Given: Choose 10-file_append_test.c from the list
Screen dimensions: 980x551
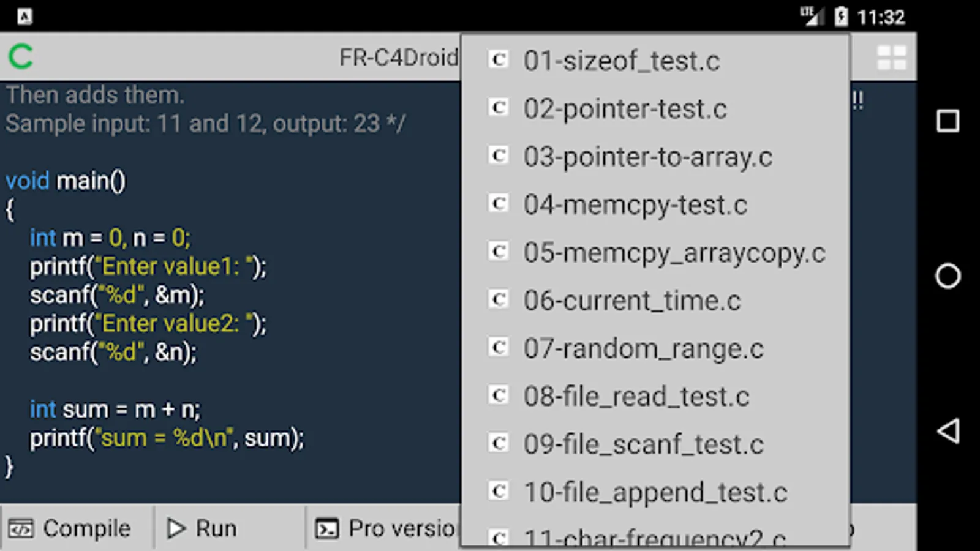Looking at the screenshot, I should coord(655,492).
